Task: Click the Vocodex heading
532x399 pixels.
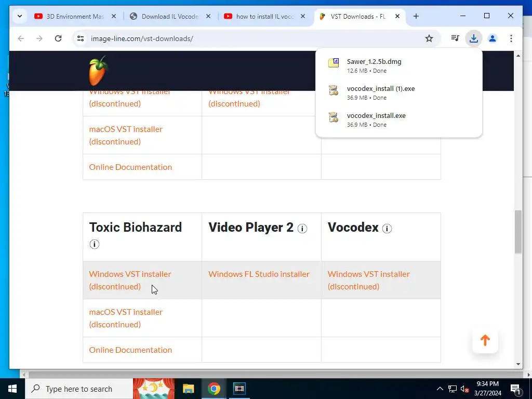Action: 353,228
